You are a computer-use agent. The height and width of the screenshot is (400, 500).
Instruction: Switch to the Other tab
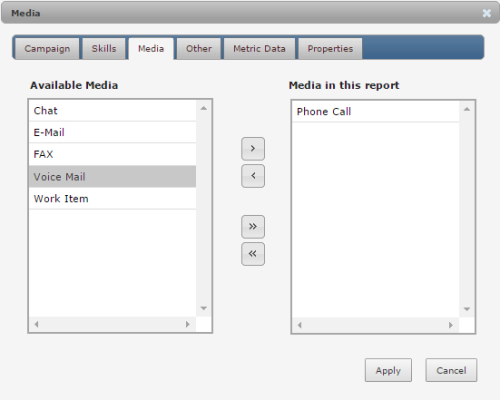(199, 49)
